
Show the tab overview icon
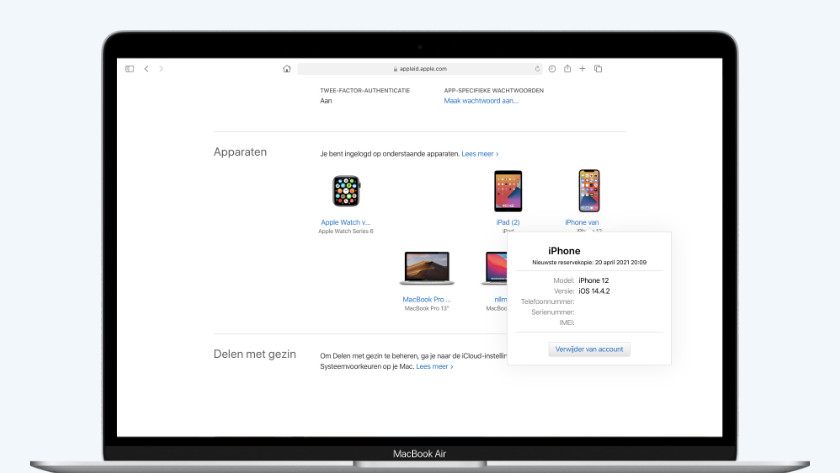click(x=598, y=69)
